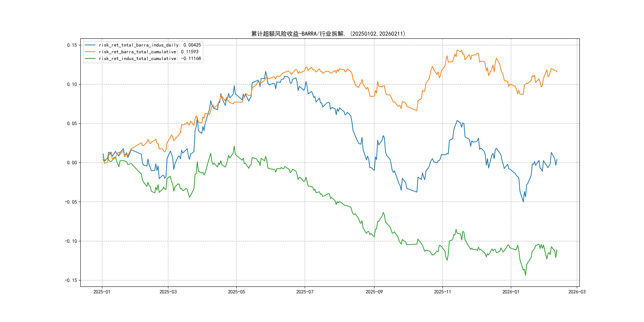
Task: Click the orange line swatch in legend
Action: (90, 52)
